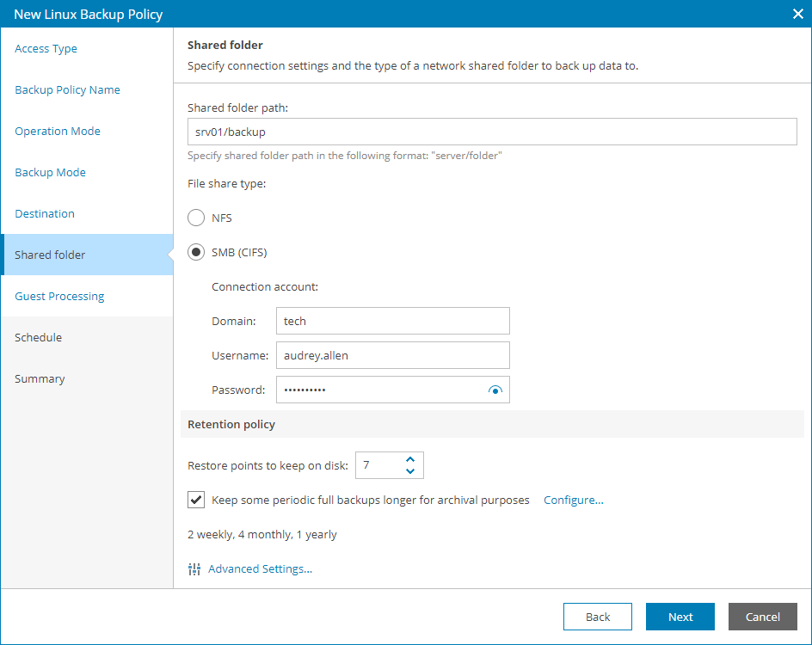Open the Configure link for archival backups
Screen dimensions: 812x645
[x=573, y=500]
